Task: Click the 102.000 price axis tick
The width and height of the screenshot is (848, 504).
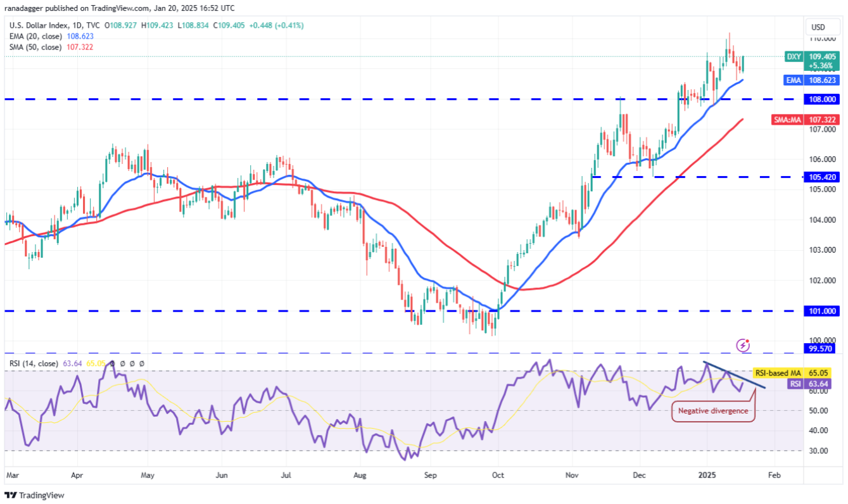Action: coord(821,280)
